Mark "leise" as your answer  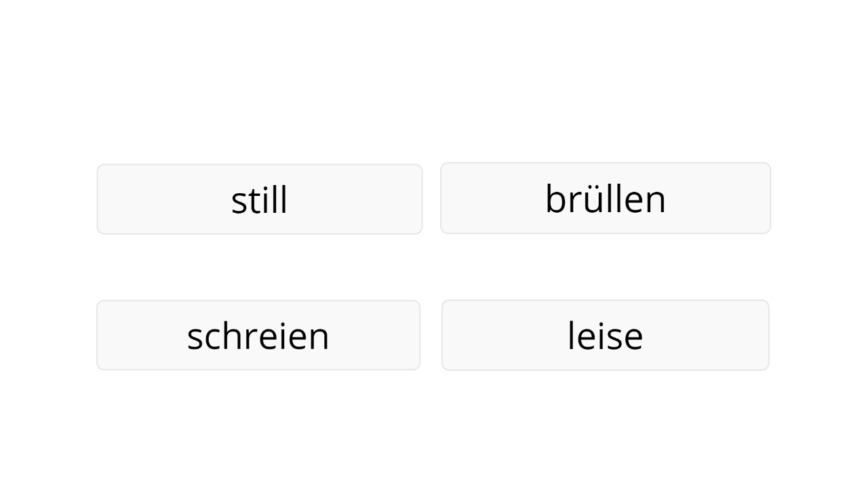point(606,335)
